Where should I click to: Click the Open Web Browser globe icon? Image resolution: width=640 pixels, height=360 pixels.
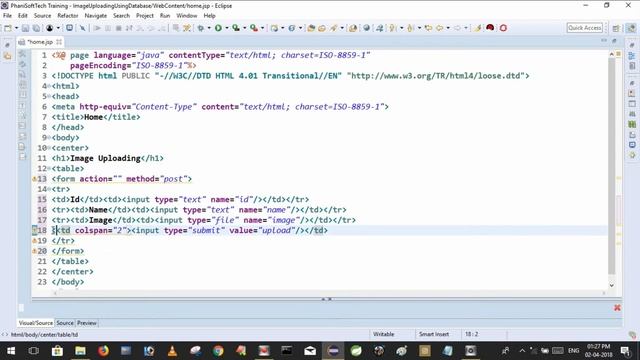pyautogui.click(x=367, y=28)
